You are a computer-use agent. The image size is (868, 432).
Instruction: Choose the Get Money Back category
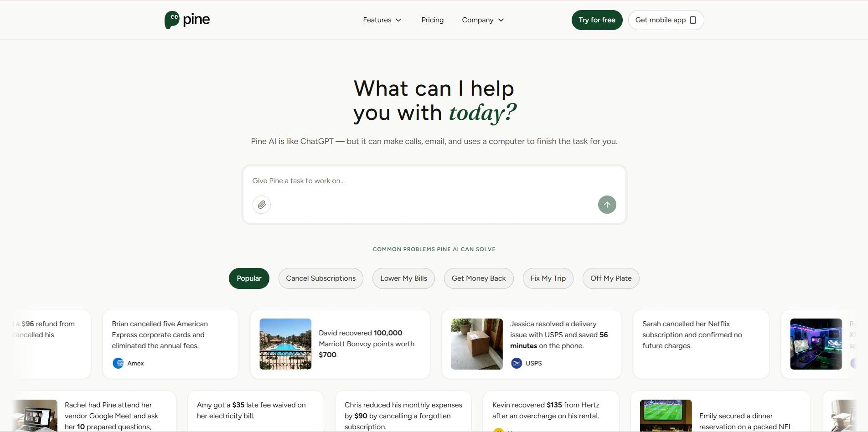tap(478, 278)
